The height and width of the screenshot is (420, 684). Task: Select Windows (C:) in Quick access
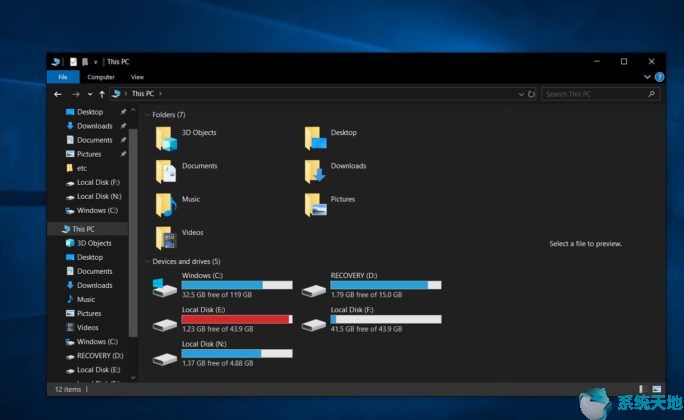tap(91, 211)
